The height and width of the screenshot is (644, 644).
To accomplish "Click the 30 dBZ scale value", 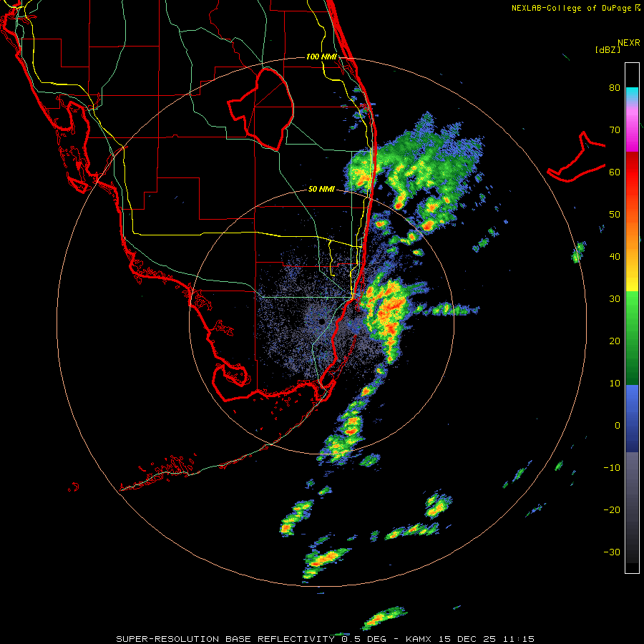I will click(x=615, y=299).
